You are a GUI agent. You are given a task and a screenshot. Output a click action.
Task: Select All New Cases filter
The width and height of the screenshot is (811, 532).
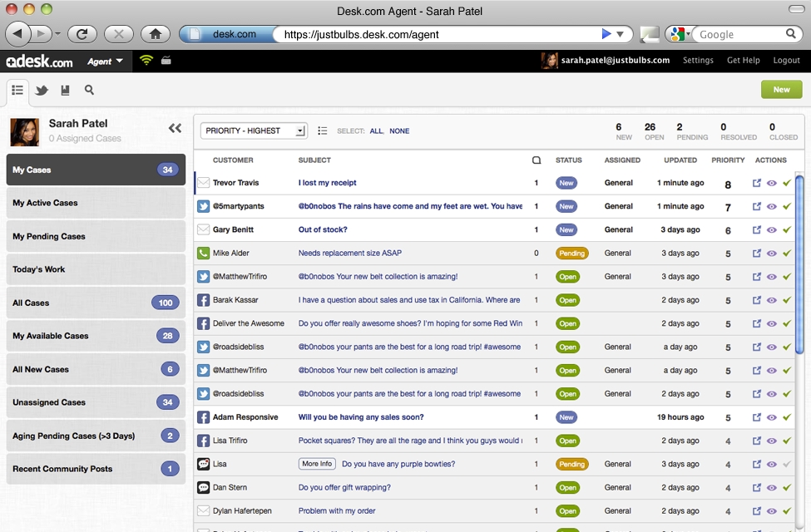[x=96, y=369]
